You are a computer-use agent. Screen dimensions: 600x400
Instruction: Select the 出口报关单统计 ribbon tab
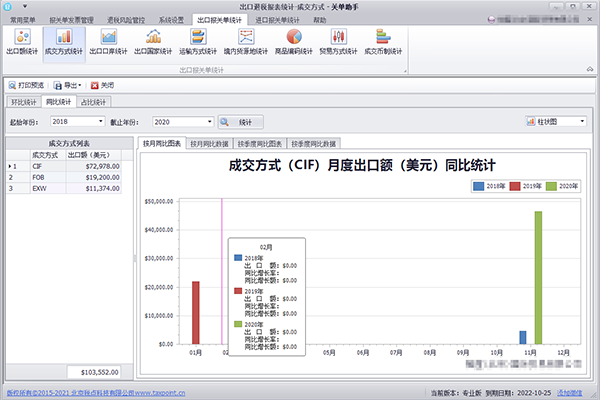tap(220, 20)
